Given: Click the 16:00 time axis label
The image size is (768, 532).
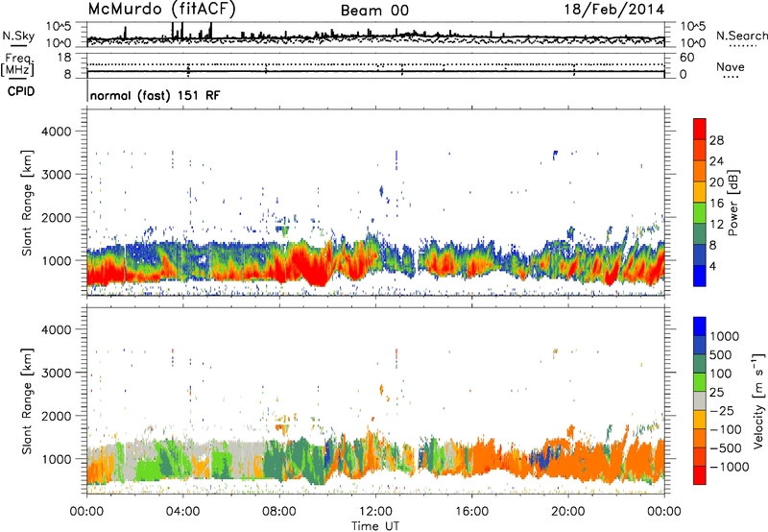Looking at the screenshot, I should tap(471, 512).
